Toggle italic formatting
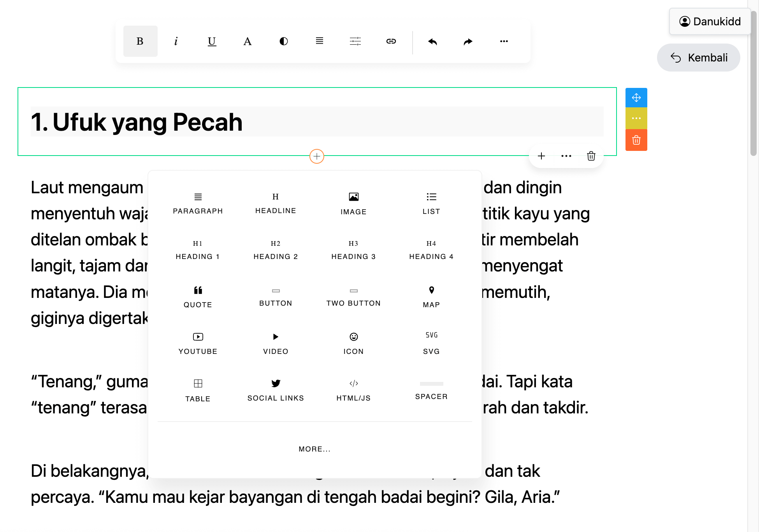 176,41
